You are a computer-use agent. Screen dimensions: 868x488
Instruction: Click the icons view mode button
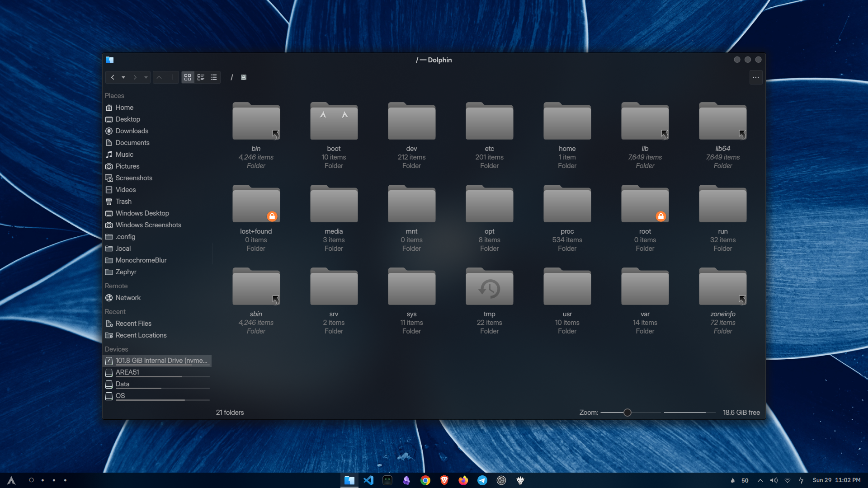188,77
